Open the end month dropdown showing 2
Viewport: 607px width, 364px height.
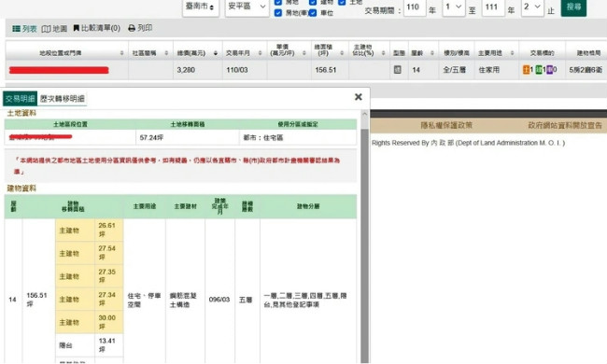(x=532, y=7)
